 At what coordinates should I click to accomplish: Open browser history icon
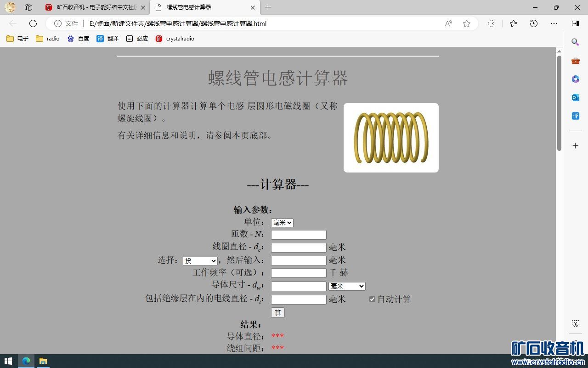534,23
